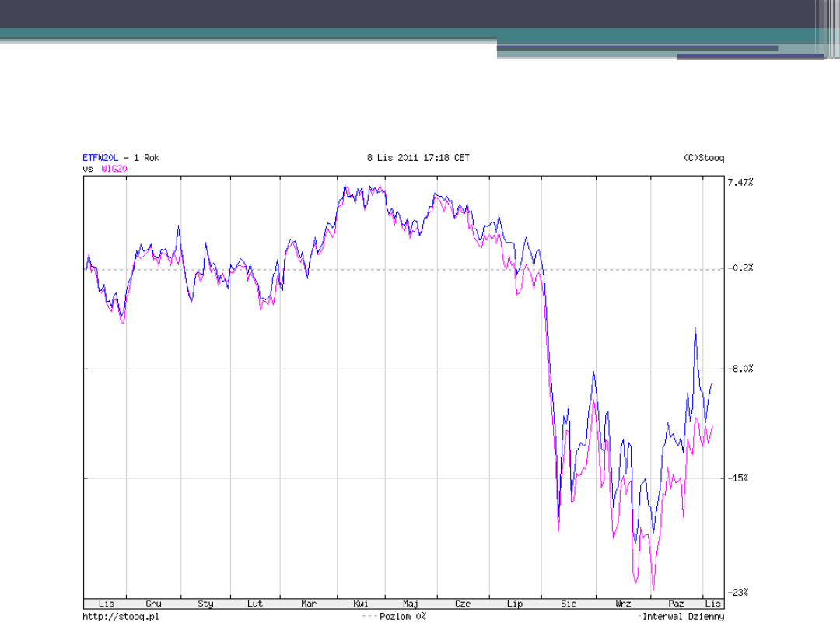Click the 7.47% y-axis value

(x=740, y=183)
